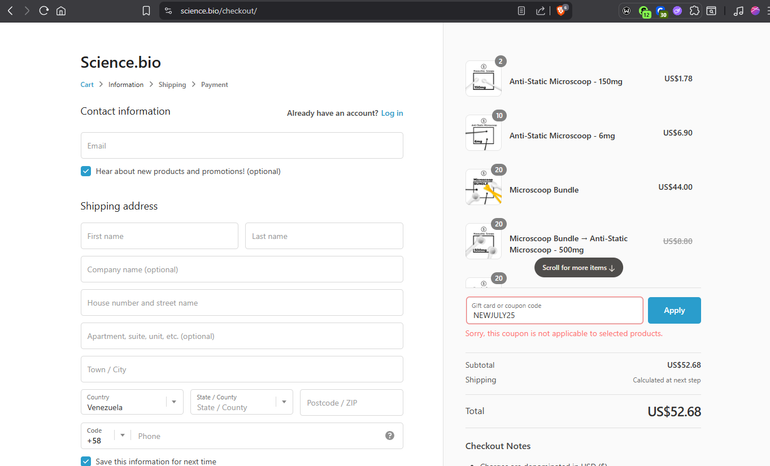This screenshot has width=770, height=466.
Task: Select the Shipping breadcrumb step
Action: [x=172, y=85]
